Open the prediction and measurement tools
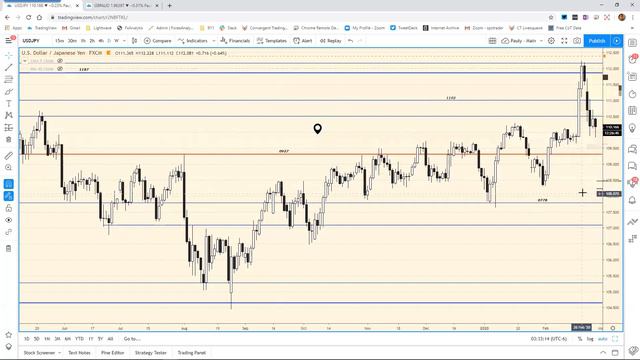640x360 pixels. [x=9, y=128]
